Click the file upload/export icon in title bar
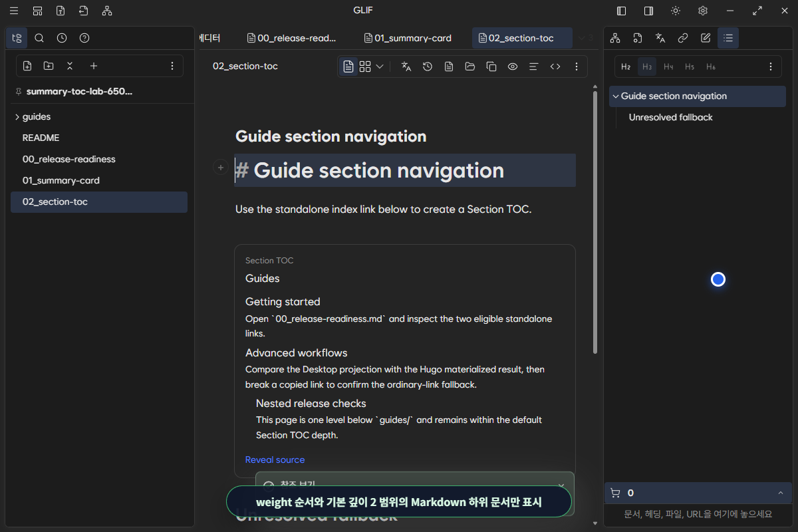 (61, 11)
